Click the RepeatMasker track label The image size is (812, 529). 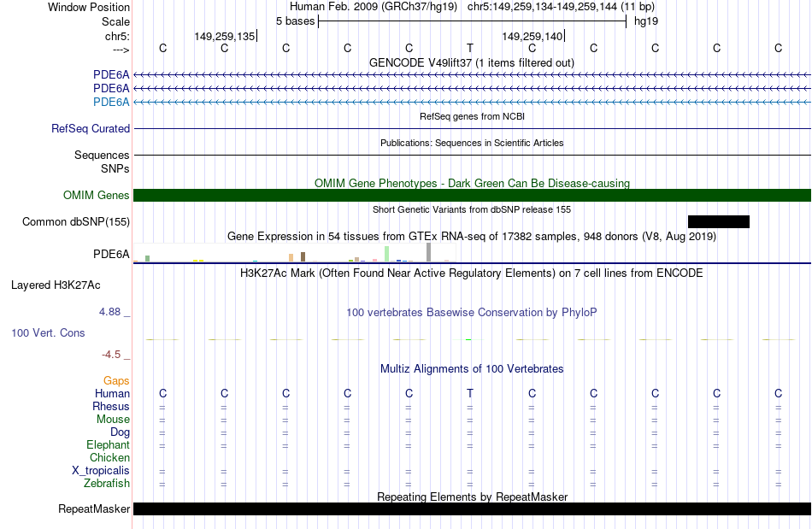point(94,508)
